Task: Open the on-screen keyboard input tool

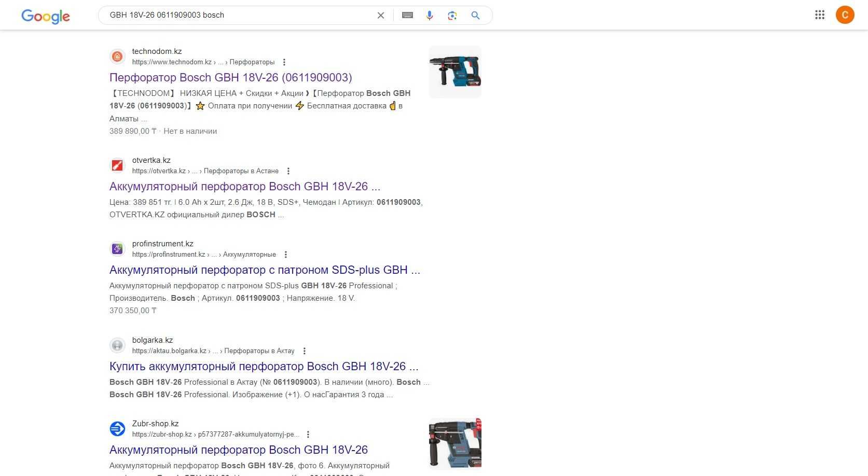Action: point(408,16)
